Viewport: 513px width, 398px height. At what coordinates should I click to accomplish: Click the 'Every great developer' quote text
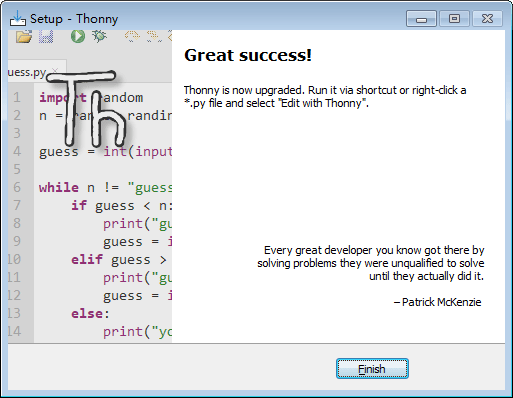click(x=371, y=263)
